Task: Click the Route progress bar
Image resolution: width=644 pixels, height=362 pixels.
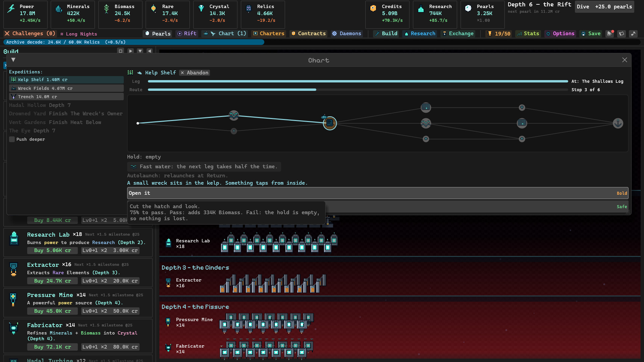Action: (x=358, y=90)
